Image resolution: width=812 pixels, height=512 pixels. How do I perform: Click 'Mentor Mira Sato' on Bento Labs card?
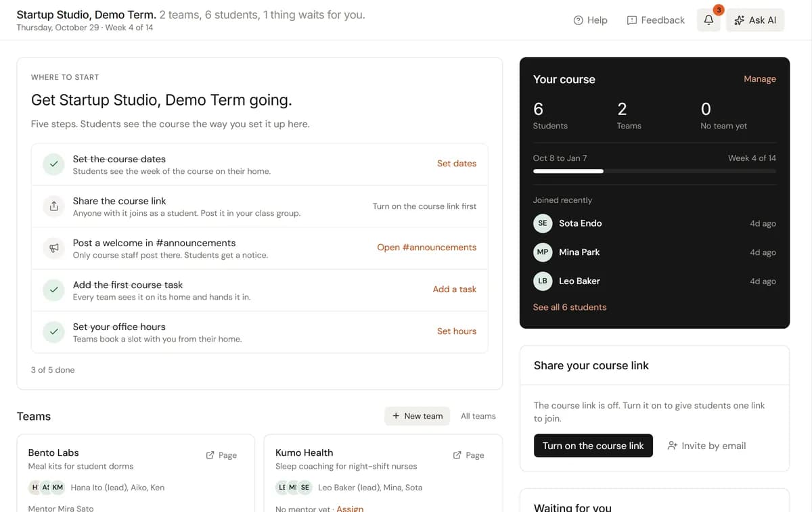[x=61, y=508]
